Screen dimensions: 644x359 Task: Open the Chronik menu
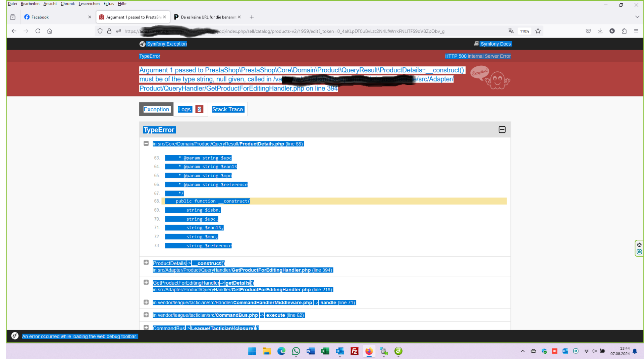click(x=67, y=4)
